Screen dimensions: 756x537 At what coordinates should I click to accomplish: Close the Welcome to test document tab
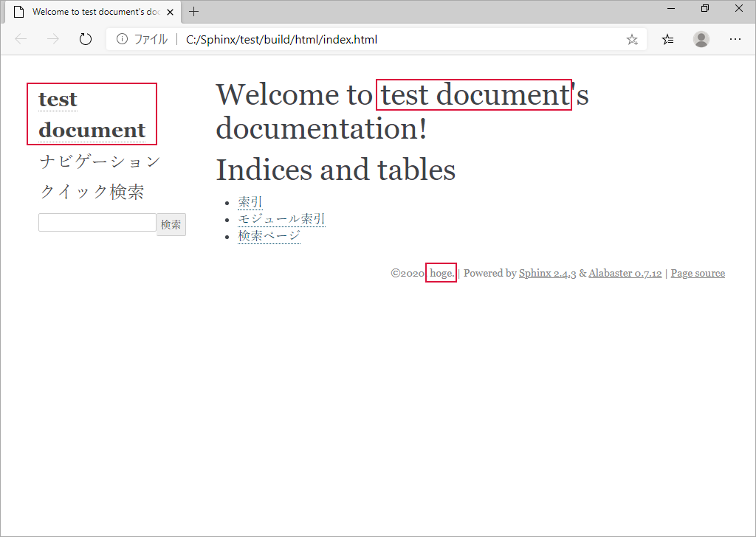coord(171,12)
